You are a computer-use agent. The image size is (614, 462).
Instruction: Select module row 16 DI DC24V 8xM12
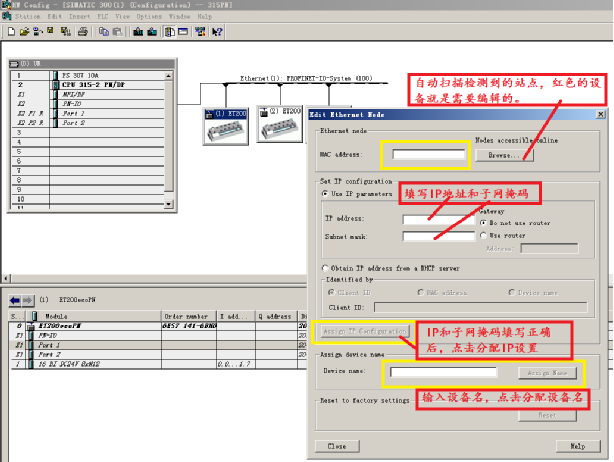(x=158, y=364)
